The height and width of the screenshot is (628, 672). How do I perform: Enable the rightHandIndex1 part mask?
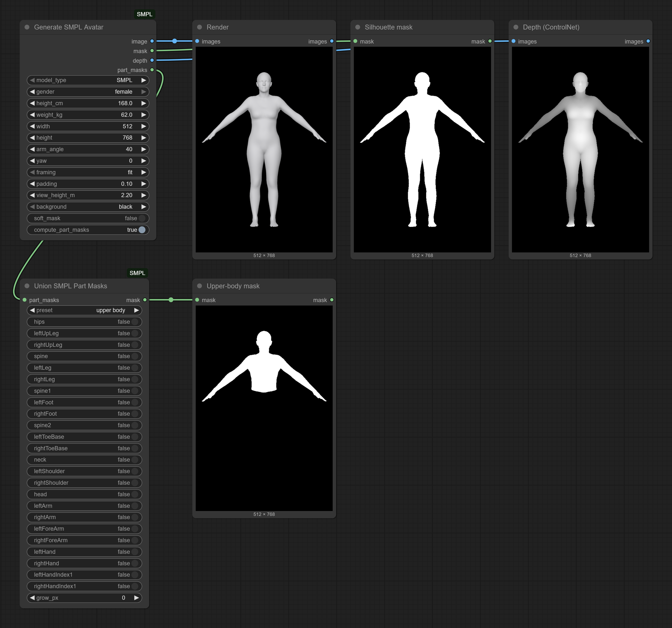(84, 586)
